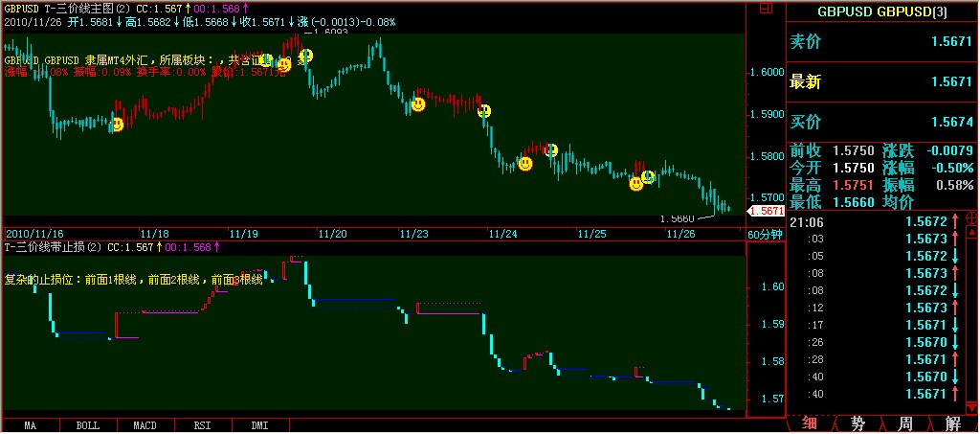
Task: Select the 21:06 tick row
Action: point(877,220)
